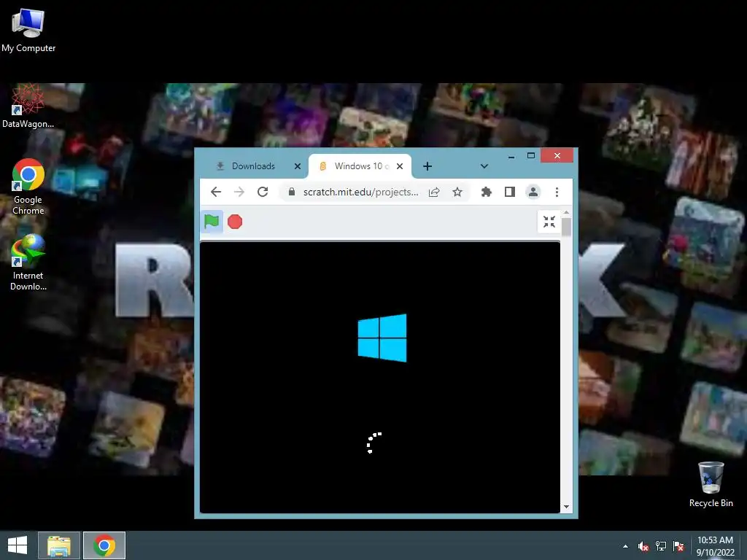747x560 pixels.
Task: Click the Windows logo in the Scratch stage
Action: [382, 338]
